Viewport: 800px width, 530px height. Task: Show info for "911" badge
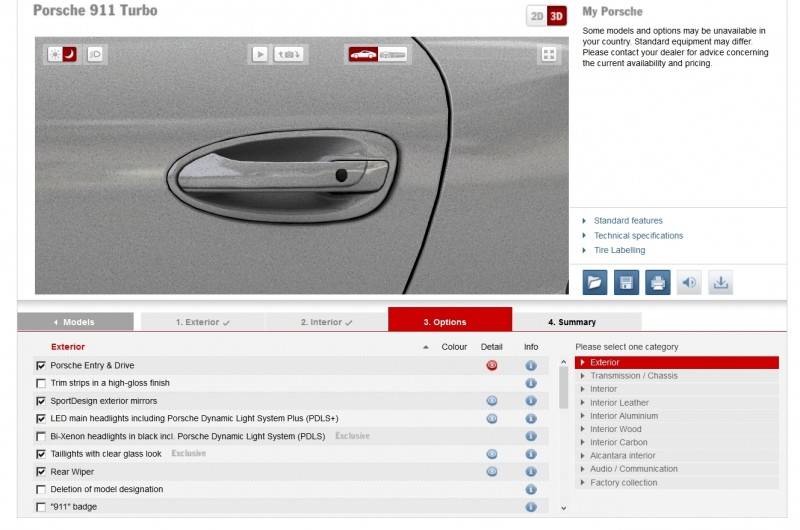click(531, 507)
